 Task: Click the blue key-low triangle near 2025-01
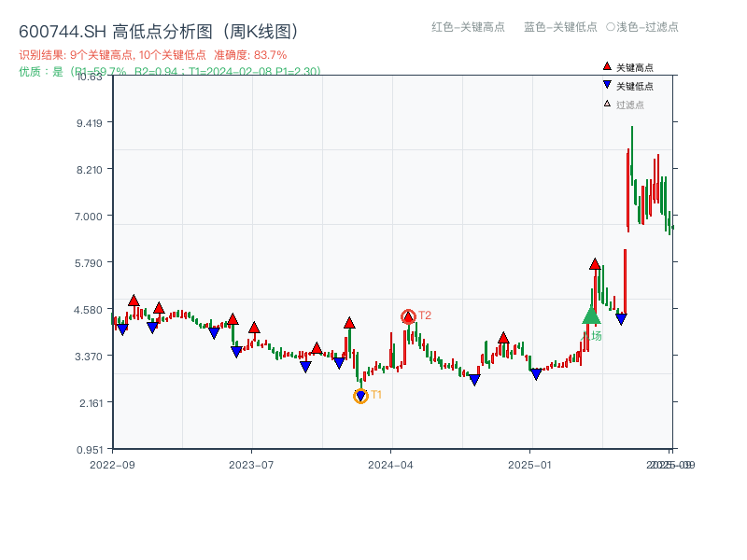point(534,371)
